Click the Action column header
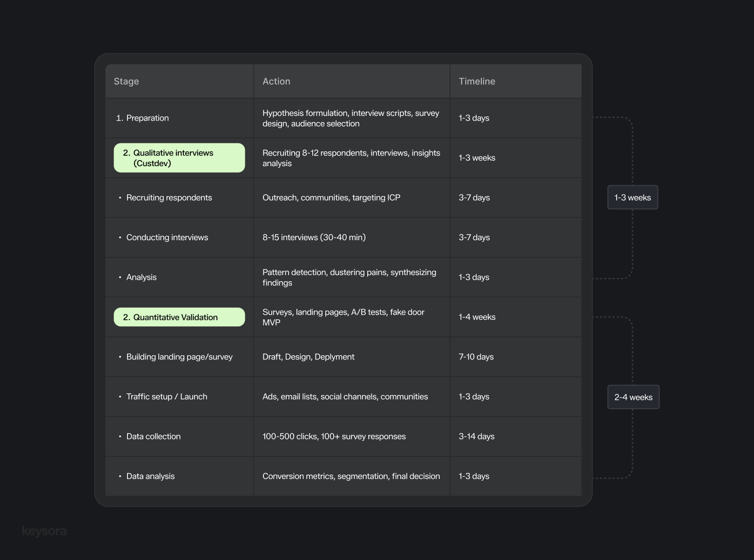This screenshot has width=754, height=560. click(x=276, y=81)
